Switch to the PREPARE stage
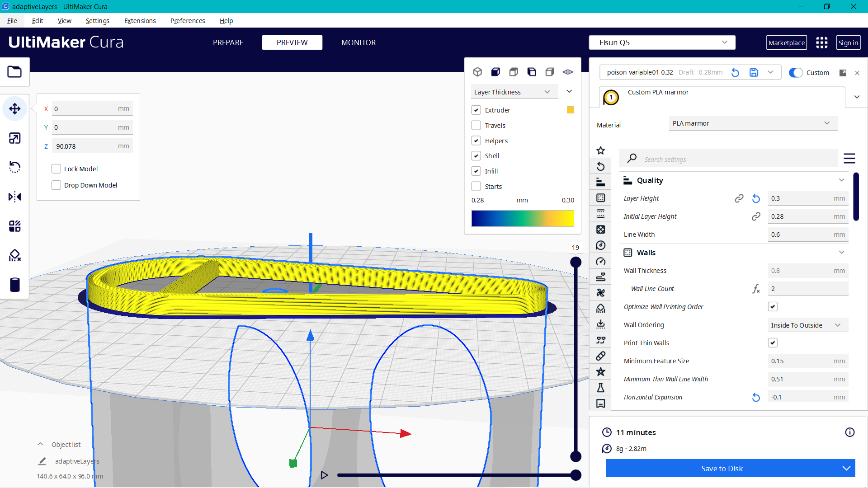This screenshot has width=868, height=488. [x=228, y=42]
